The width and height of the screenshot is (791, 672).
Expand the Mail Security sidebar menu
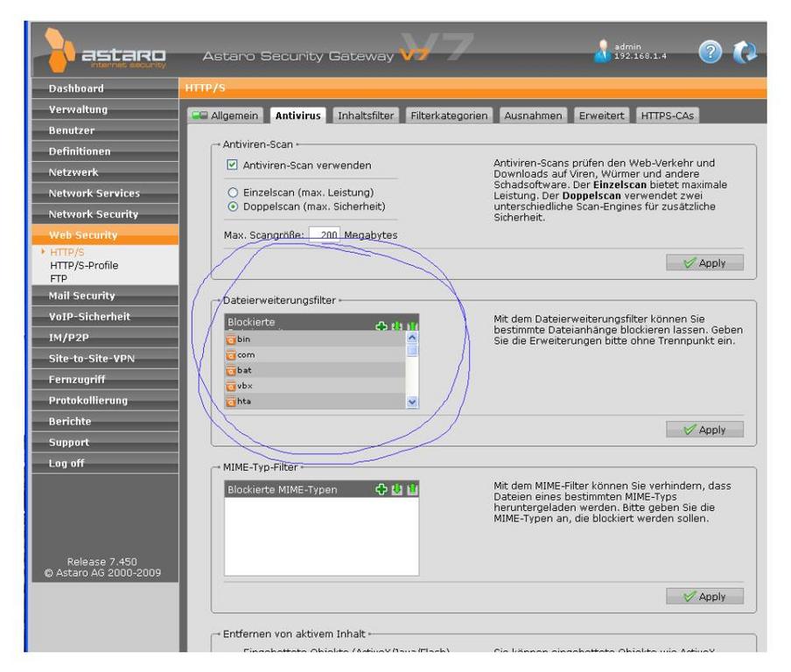[x=105, y=296]
